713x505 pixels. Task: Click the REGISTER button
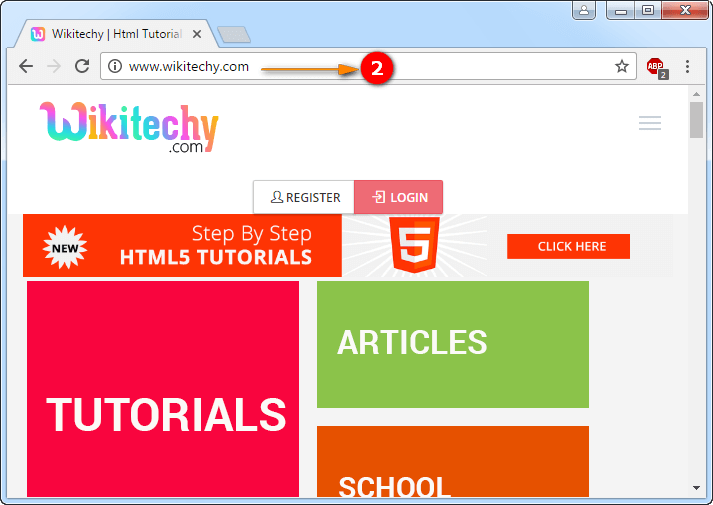(304, 197)
